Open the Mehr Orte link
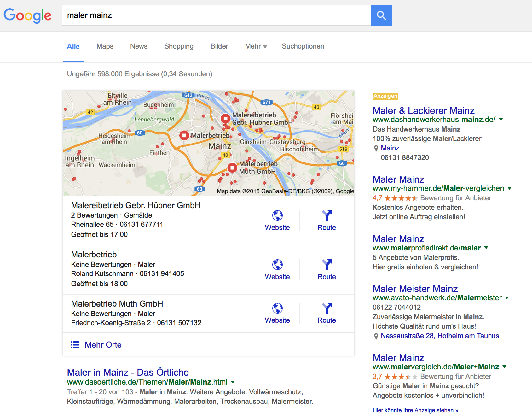The image size is (532, 417). tap(103, 345)
